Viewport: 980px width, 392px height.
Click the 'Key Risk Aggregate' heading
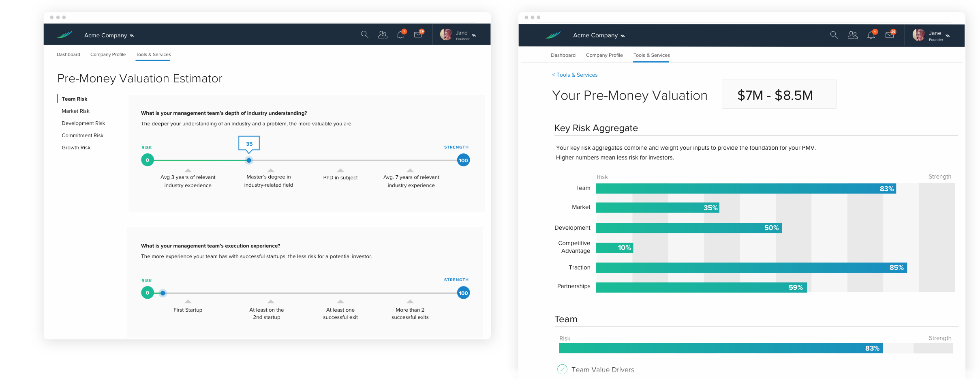tap(596, 128)
